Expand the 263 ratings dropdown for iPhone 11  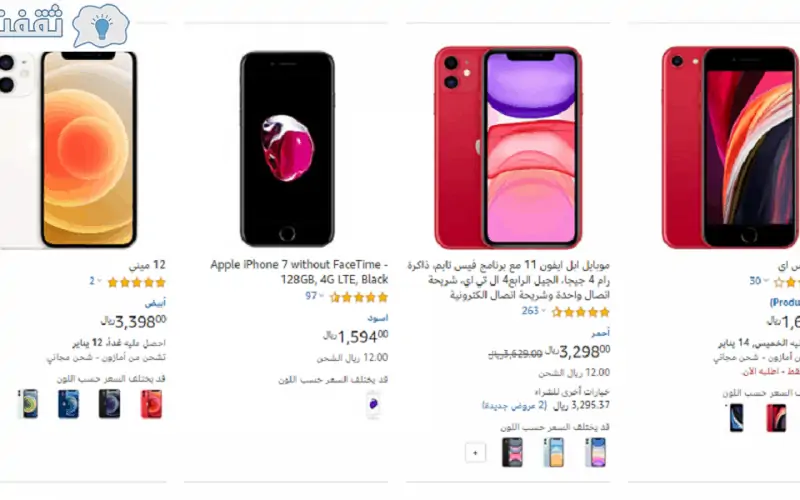[x=534, y=311]
